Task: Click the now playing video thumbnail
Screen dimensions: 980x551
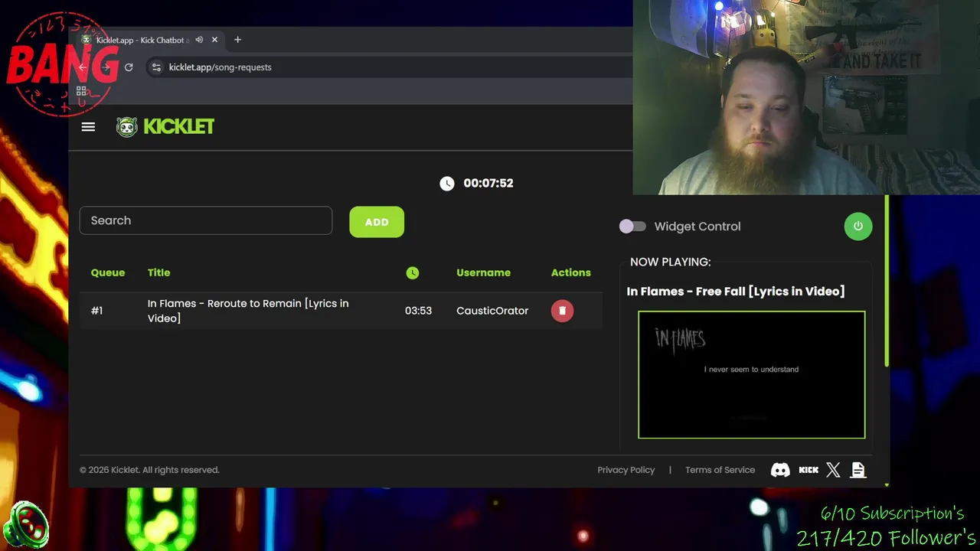Action: pyautogui.click(x=752, y=375)
